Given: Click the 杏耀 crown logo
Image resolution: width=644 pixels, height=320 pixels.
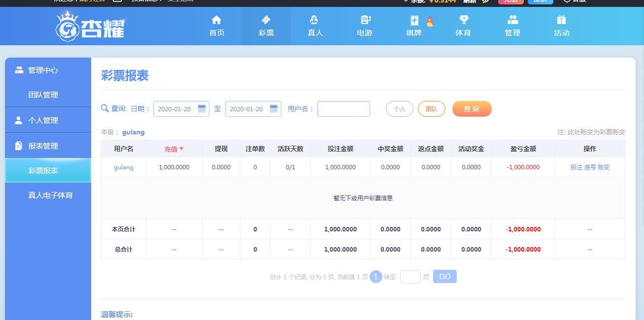Looking at the screenshot, I should point(90,27).
